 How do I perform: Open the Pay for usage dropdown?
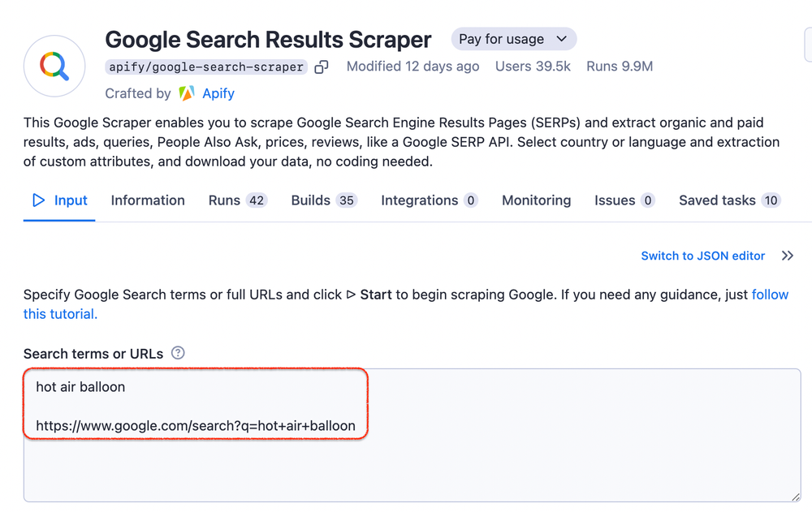click(513, 38)
